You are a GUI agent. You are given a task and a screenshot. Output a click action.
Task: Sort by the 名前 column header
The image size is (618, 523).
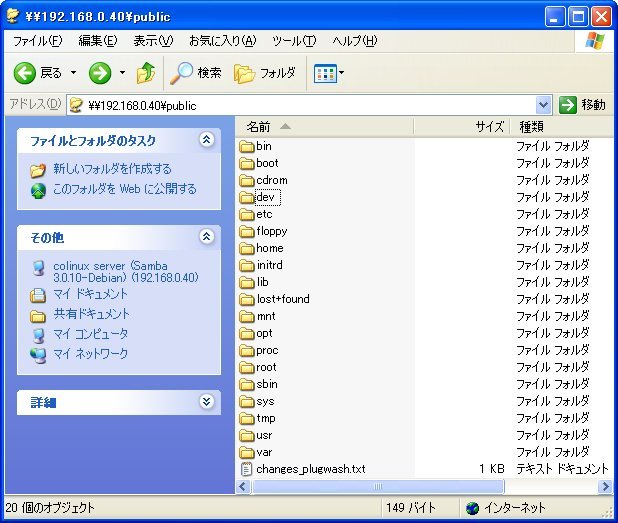coord(324,127)
